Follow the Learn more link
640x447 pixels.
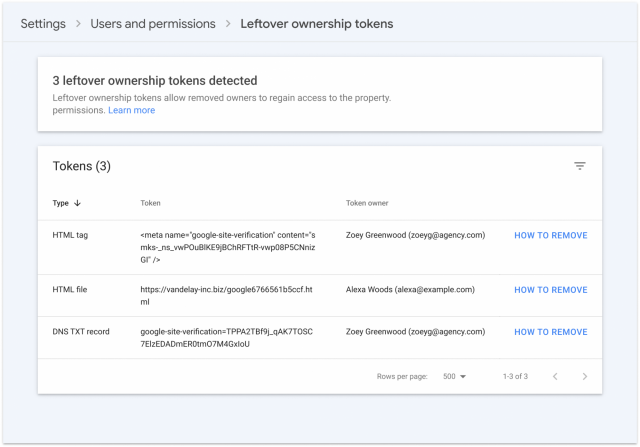point(131,110)
